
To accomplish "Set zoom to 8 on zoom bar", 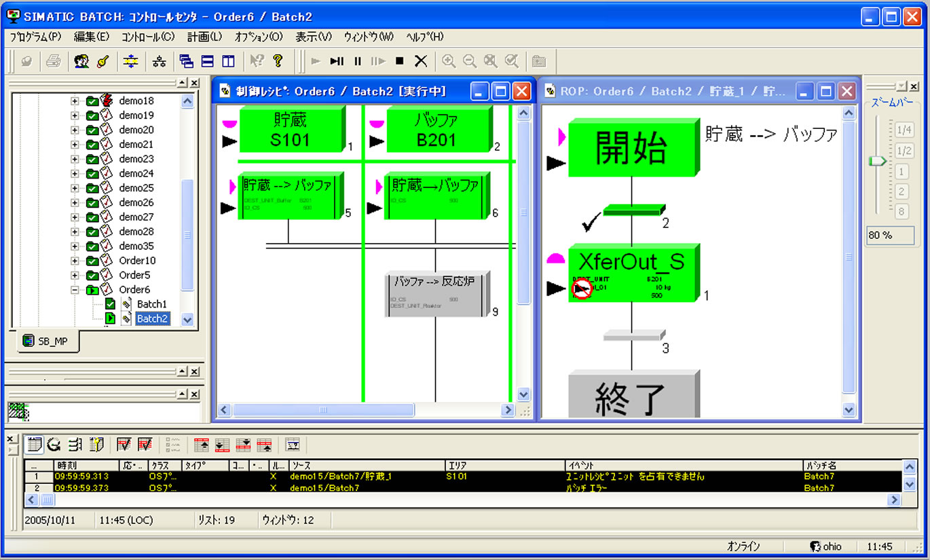I will tap(902, 212).
